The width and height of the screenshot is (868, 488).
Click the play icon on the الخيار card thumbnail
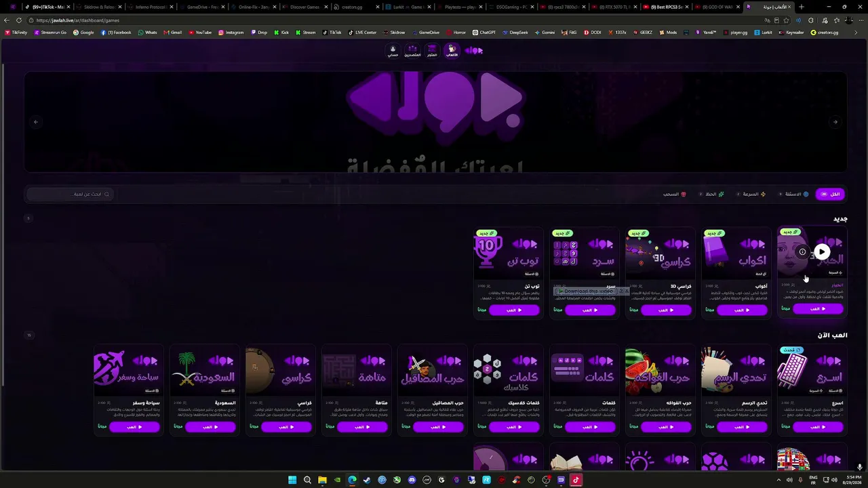point(822,252)
